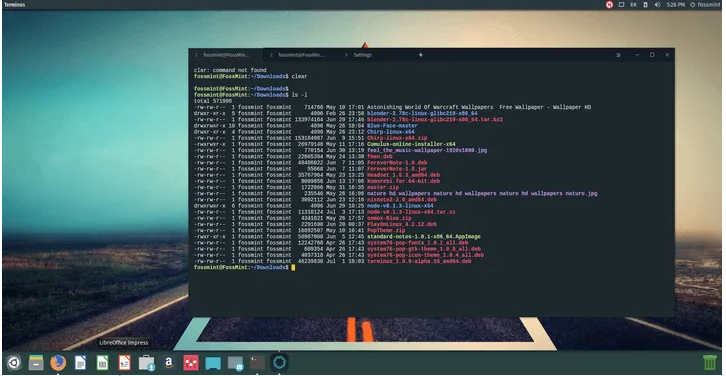Click the PopTheme.zip filename
Screen dimensions: 726x376
386,231
